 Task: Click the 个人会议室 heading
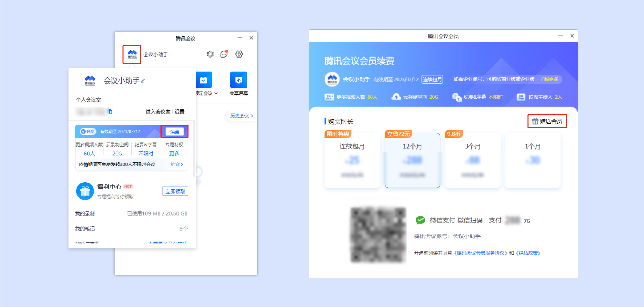click(88, 100)
